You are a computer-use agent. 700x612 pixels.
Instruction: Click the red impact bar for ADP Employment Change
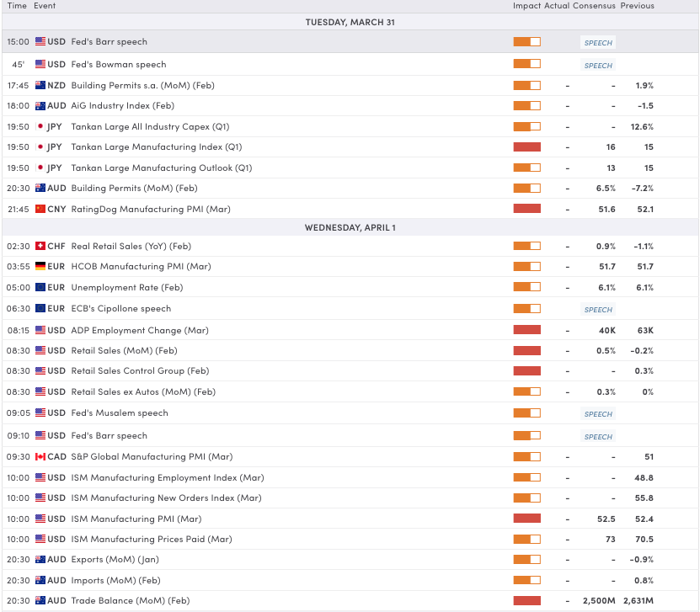(x=526, y=330)
